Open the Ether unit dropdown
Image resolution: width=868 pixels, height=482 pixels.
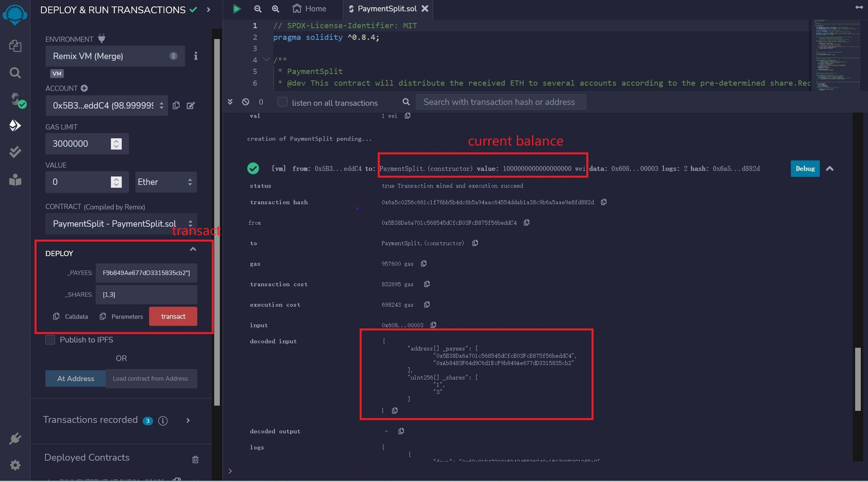tap(165, 182)
